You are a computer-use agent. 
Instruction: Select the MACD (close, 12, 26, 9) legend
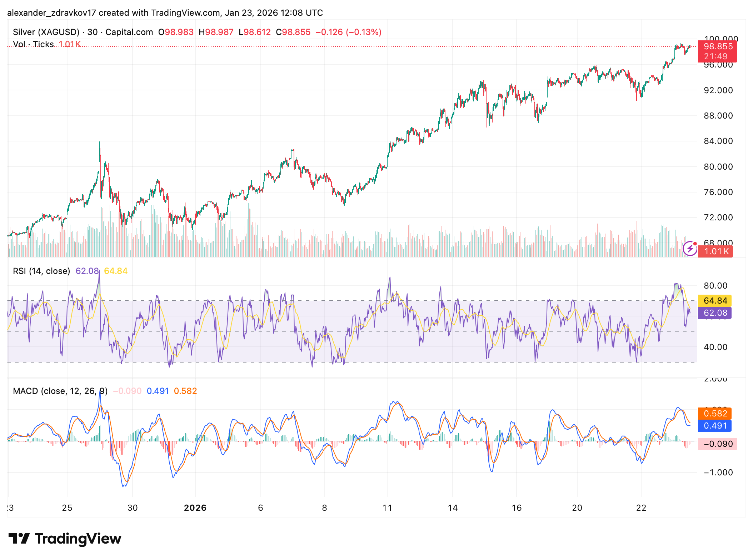[x=60, y=391]
